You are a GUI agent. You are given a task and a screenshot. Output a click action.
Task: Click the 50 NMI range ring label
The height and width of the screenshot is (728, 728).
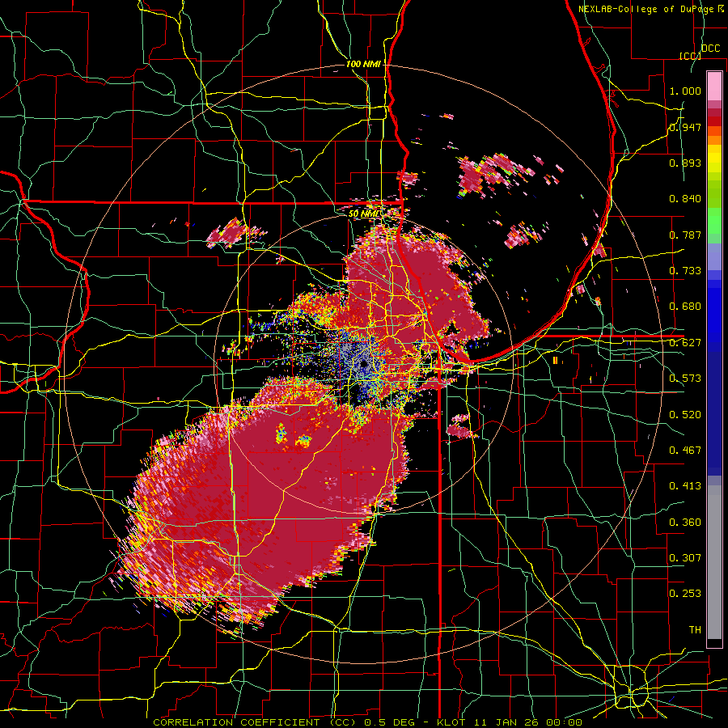pyautogui.click(x=363, y=214)
